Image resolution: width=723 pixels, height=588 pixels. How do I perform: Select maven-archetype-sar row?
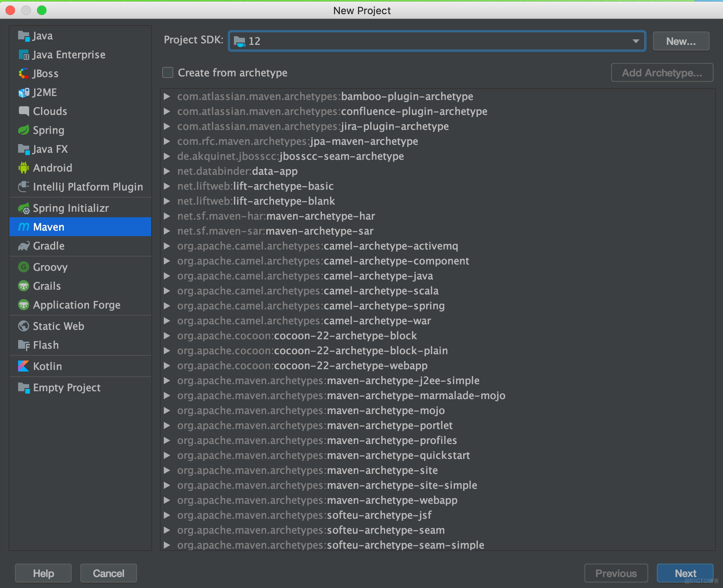[x=438, y=231]
